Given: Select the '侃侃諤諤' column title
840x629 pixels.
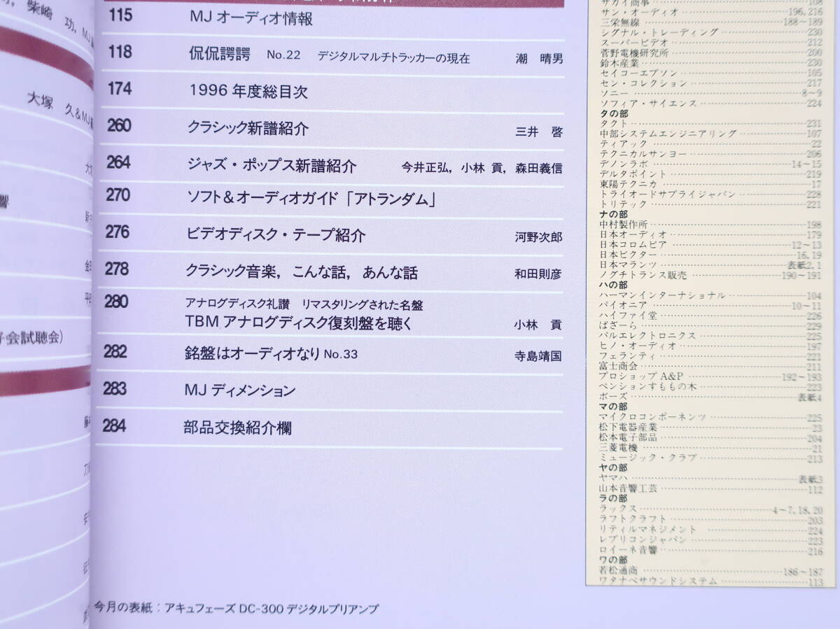Looking at the screenshot, I should (x=221, y=54).
